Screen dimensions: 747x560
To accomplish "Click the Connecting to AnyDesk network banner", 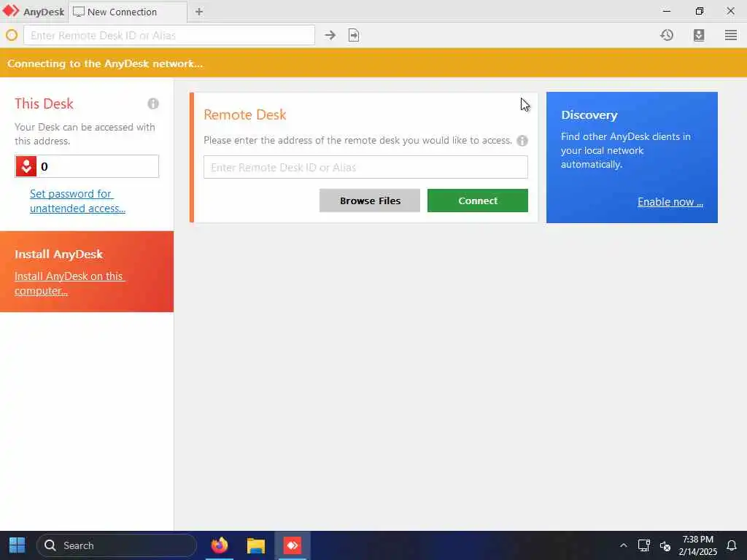I will click(373, 63).
